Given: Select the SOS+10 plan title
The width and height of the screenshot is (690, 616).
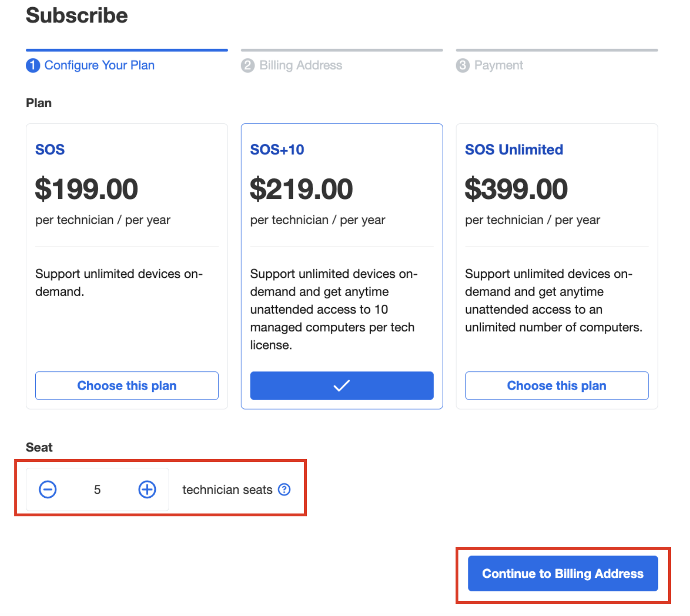Looking at the screenshot, I should point(277,150).
